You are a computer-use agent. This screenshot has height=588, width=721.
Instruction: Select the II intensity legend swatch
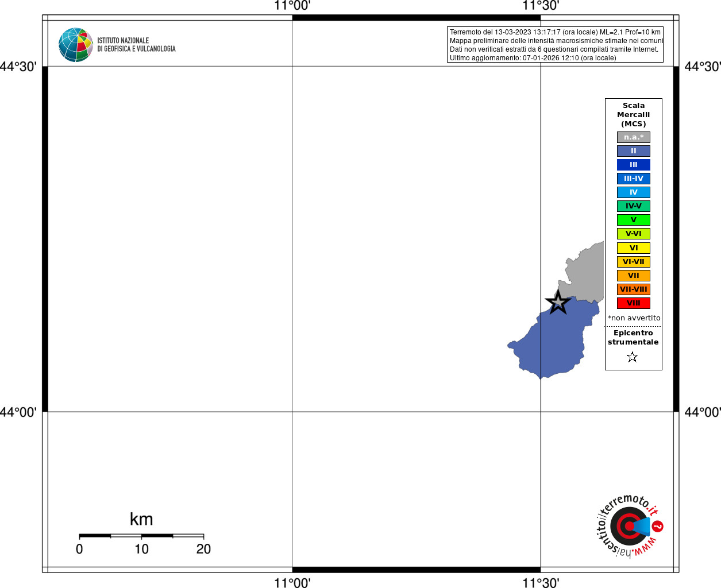point(634,151)
